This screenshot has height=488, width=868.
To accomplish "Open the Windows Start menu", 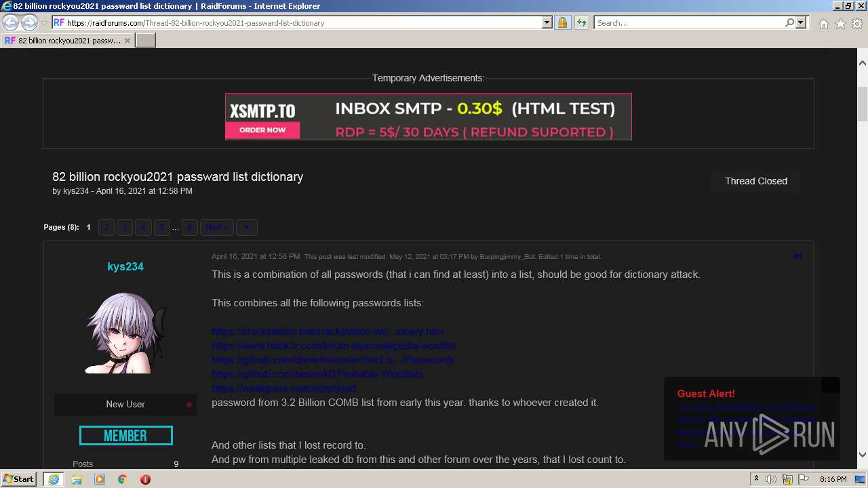I will pos(20,479).
